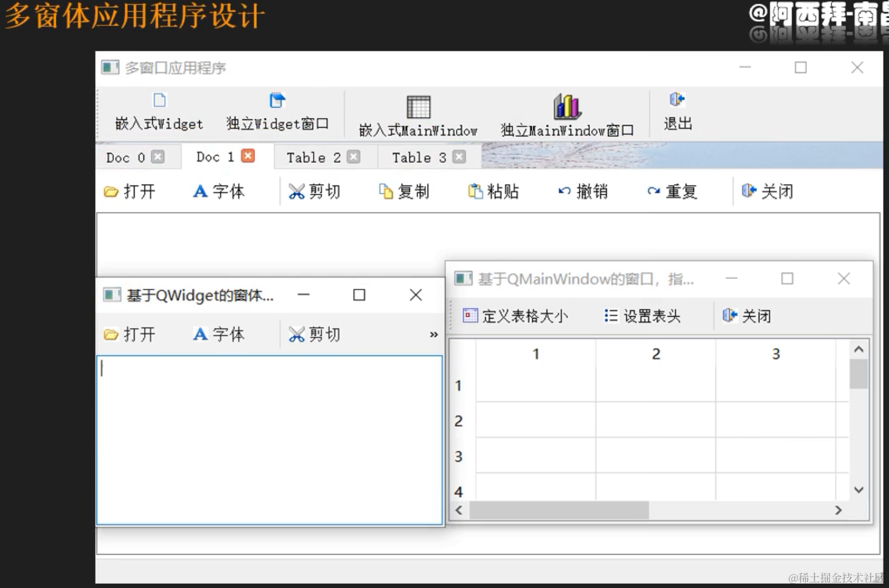Viewport: 889px width, 588px height.
Task: Click the table horizontal scrollbar thumb
Action: coord(559,510)
